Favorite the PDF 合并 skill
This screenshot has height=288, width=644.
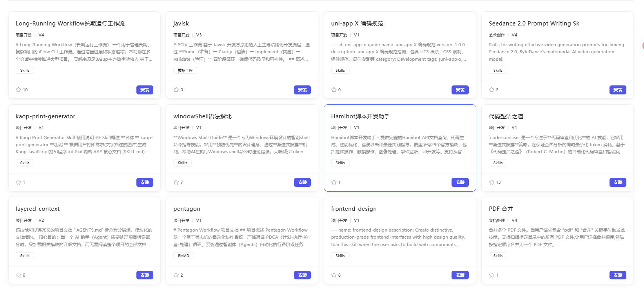[x=492, y=275]
